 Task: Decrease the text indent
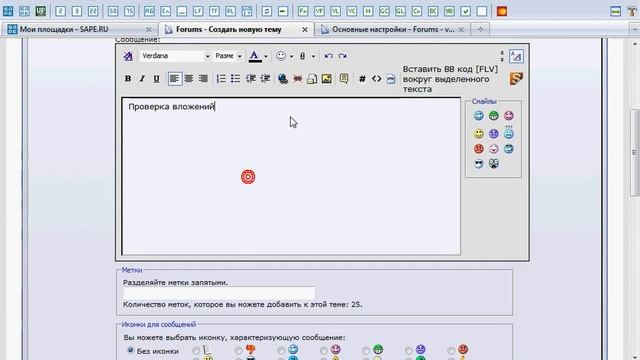tap(251, 79)
